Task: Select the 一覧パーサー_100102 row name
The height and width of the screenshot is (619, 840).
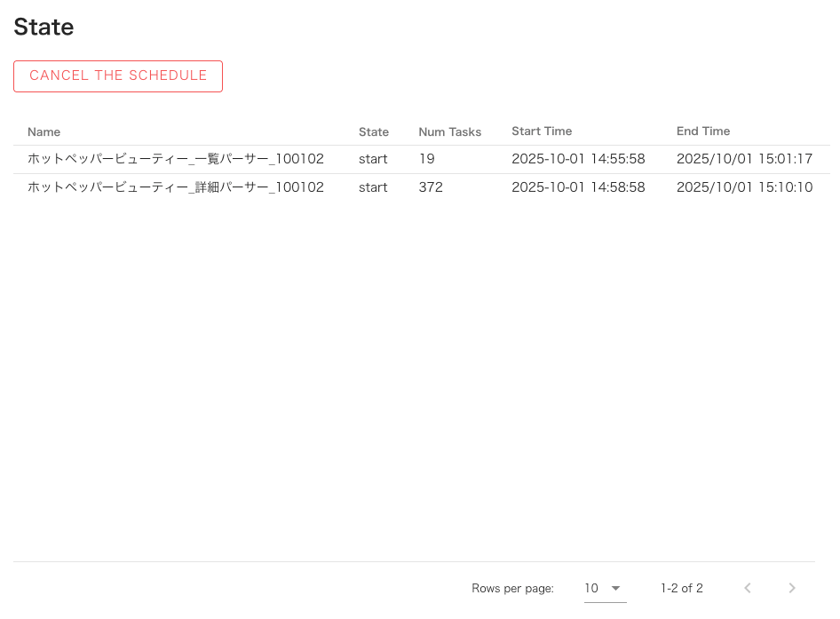Action: coord(176,159)
